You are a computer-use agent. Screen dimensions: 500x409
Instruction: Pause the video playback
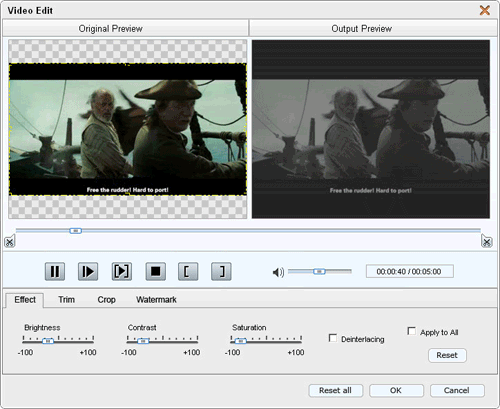coord(55,271)
